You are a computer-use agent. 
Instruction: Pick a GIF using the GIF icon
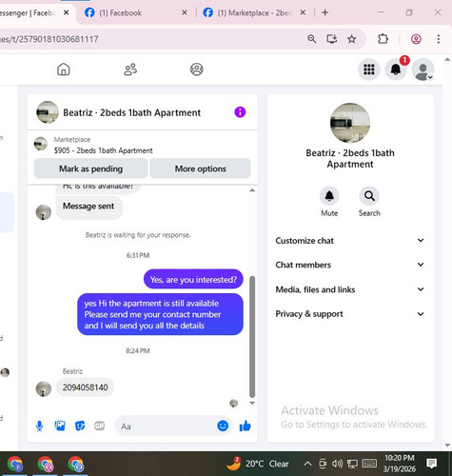coord(100,426)
